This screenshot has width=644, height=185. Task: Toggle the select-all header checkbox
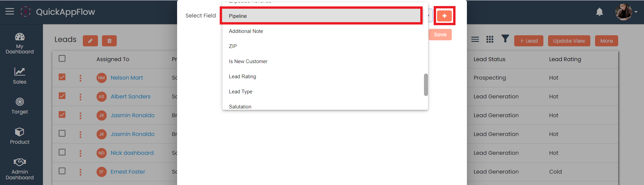62,59
